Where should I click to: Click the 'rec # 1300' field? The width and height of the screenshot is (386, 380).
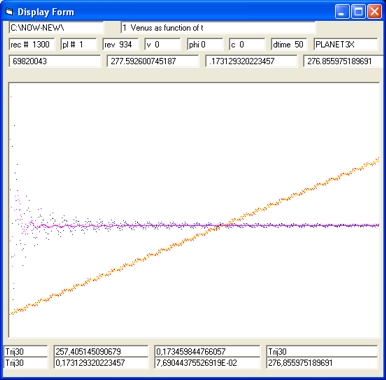[x=32, y=44]
